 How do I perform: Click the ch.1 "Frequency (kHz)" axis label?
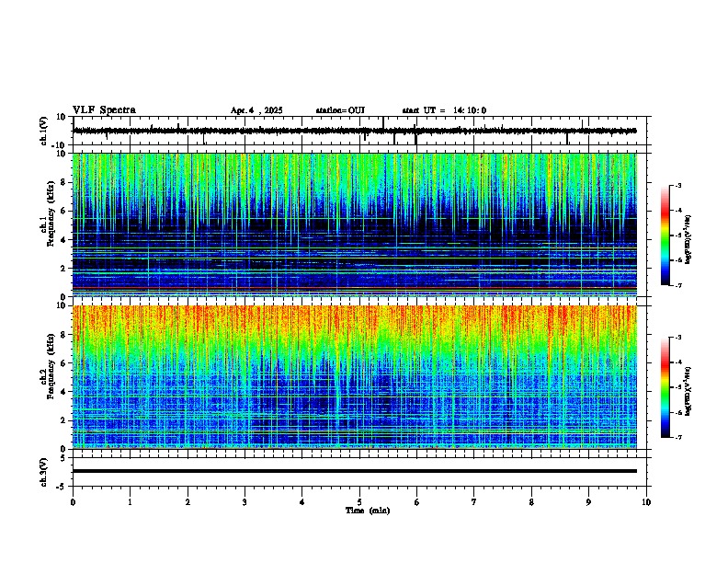[x=51, y=214]
